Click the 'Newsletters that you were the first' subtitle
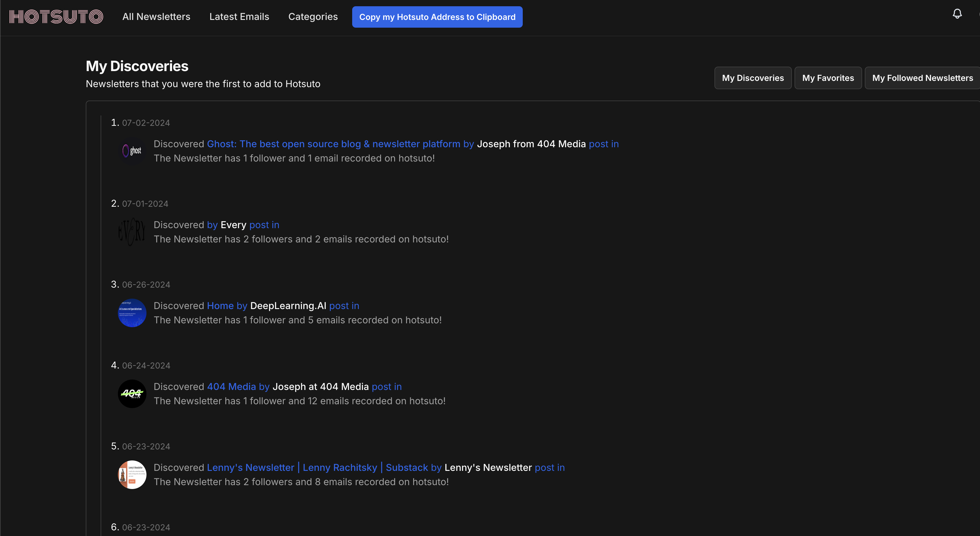 203,84
